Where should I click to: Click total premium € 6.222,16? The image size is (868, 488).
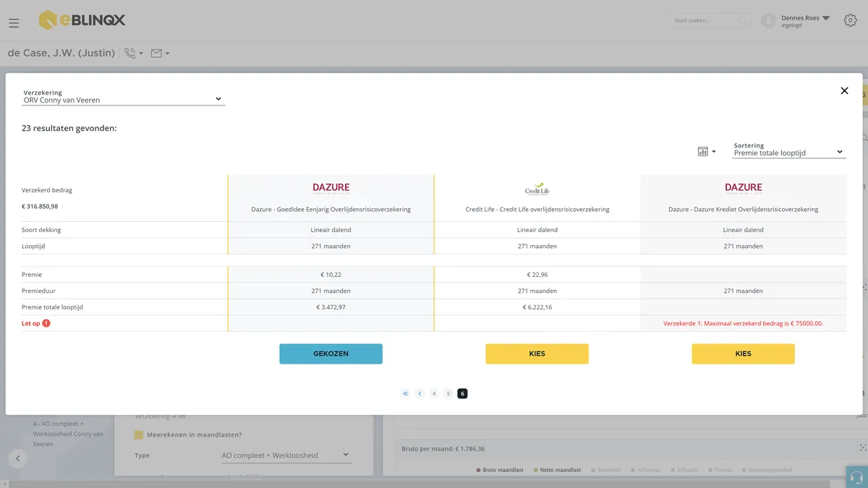pos(537,307)
